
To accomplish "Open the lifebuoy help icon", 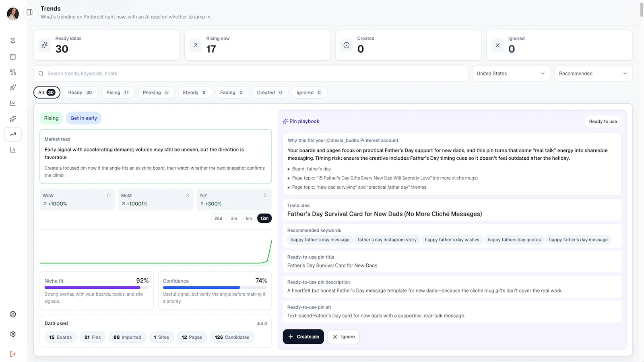I will [x=13, y=315].
